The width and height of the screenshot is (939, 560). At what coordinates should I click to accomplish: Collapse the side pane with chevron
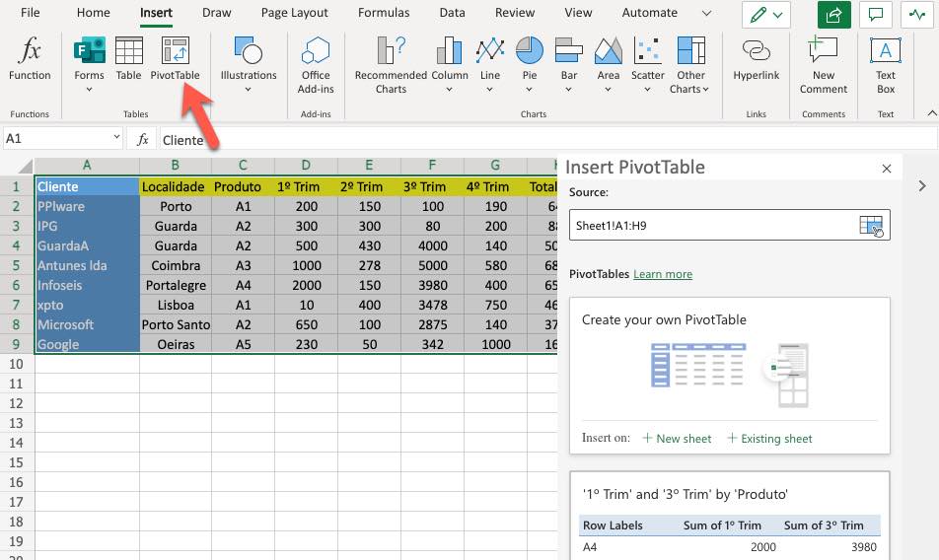[x=922, y=186]
